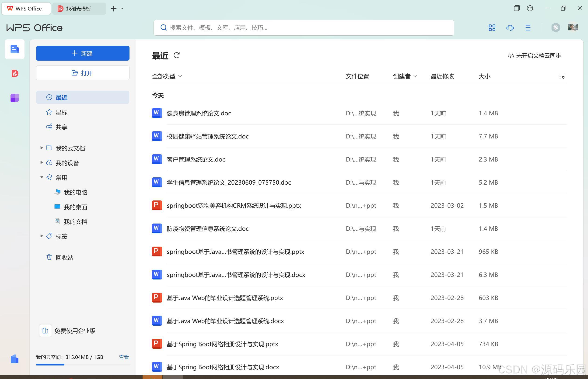588x379 pixels.
Task: Open list display settings beside the 大小 column
Action: pyautogui.click(x=562, y=76)
